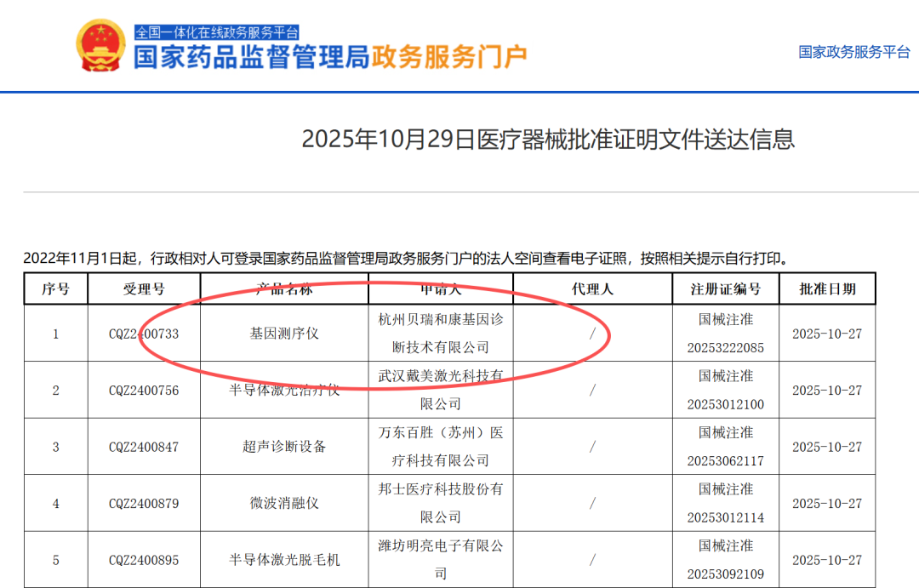Click the 基因测序仪 product name cell
Viewport: 919px width, 588px height.
(284, 334)
